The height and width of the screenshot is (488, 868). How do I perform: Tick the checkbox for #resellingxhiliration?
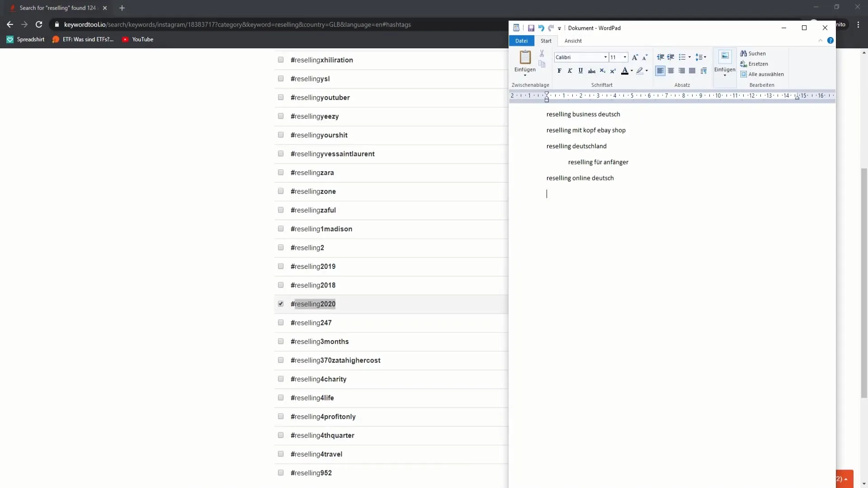coord(281,60)
